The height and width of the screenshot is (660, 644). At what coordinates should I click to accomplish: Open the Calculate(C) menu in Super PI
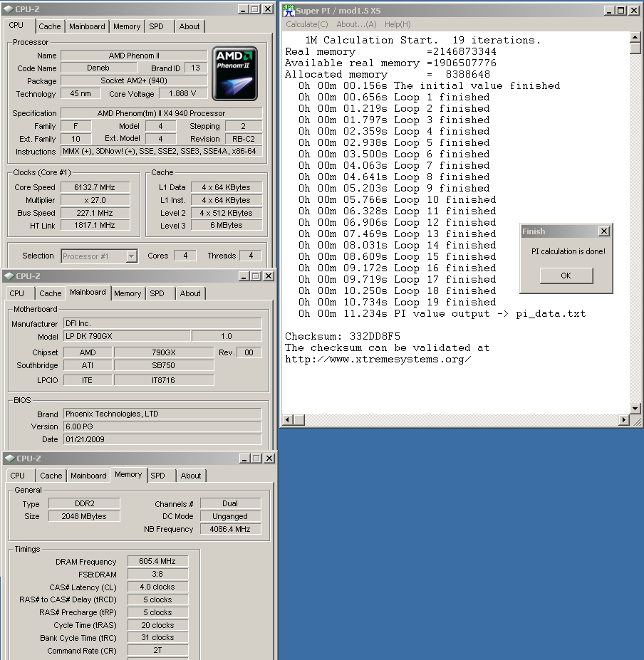[x=306, y=24]
